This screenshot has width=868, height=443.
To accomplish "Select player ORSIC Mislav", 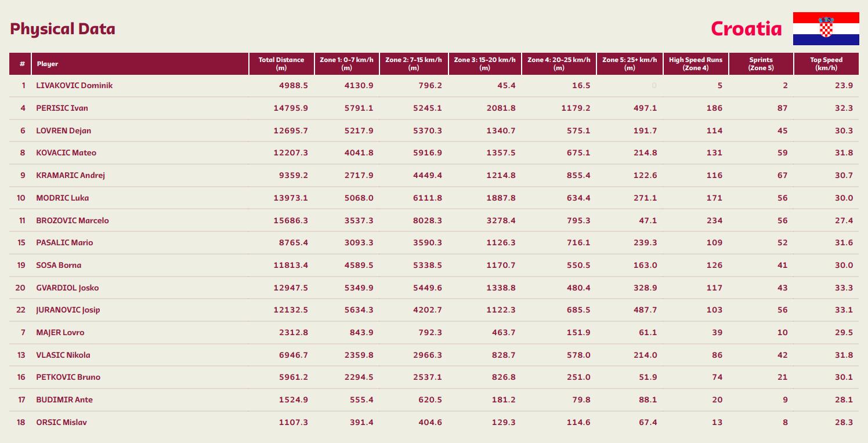I will click(62, 422).
